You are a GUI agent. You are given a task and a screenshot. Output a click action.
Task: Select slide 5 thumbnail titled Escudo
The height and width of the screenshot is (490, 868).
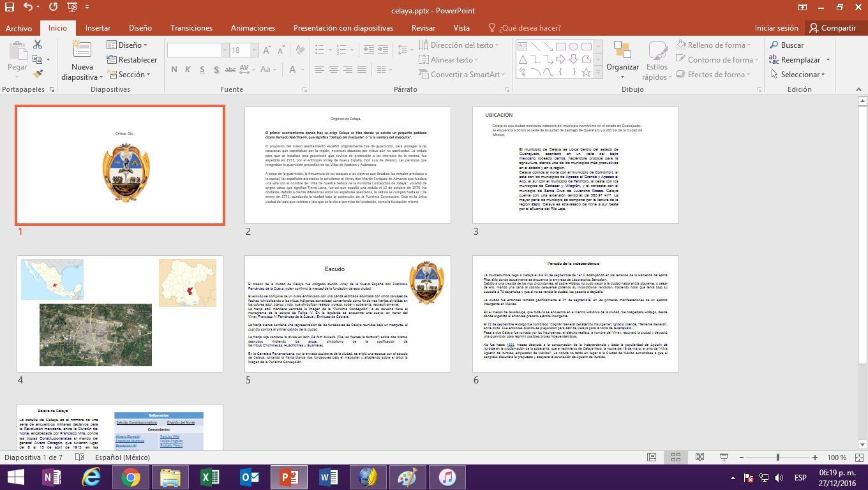click(348, 314)
